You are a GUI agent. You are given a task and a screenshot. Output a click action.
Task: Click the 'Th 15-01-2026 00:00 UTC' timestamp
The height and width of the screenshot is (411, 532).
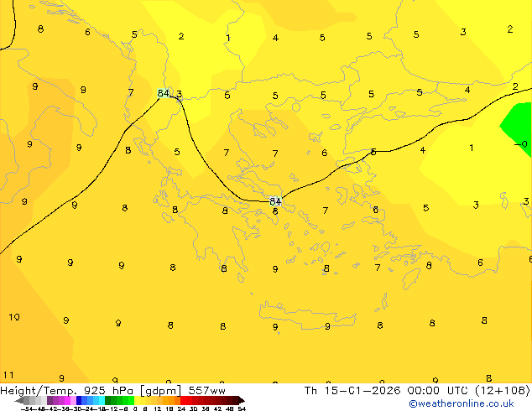(388, 391)
